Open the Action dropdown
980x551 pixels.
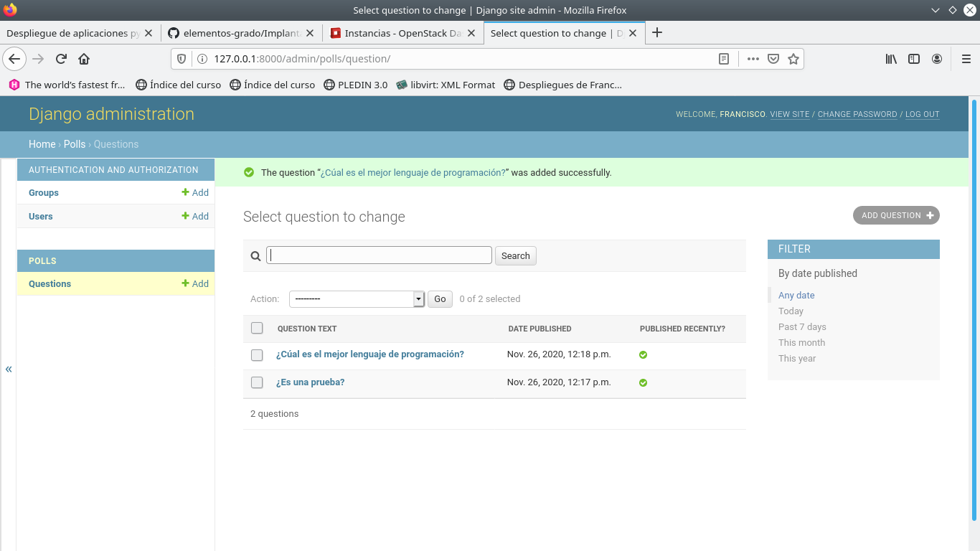357,299
